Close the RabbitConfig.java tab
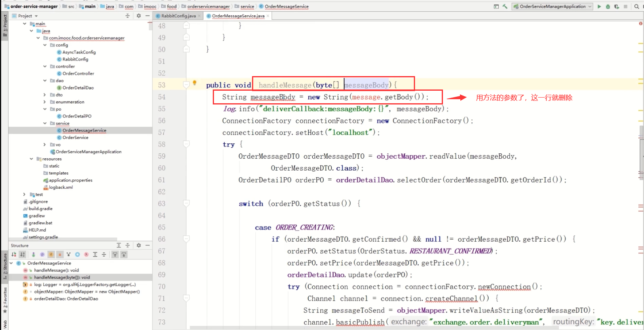The height and width of the screenshot is (330, 644). pyautogui.click(x=199, y=16)
